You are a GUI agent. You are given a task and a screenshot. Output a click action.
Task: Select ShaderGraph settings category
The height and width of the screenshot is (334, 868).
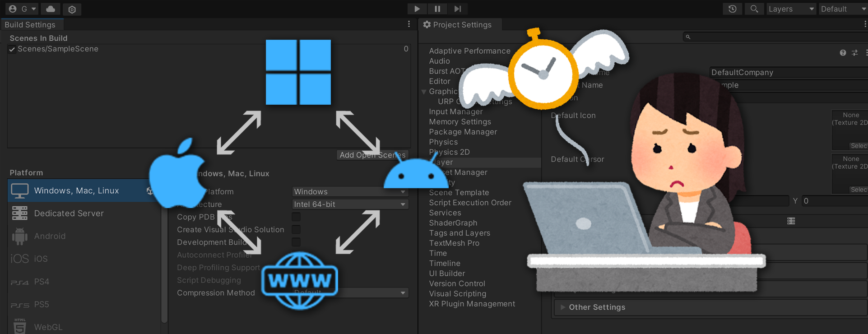click(x=453, y=223)
